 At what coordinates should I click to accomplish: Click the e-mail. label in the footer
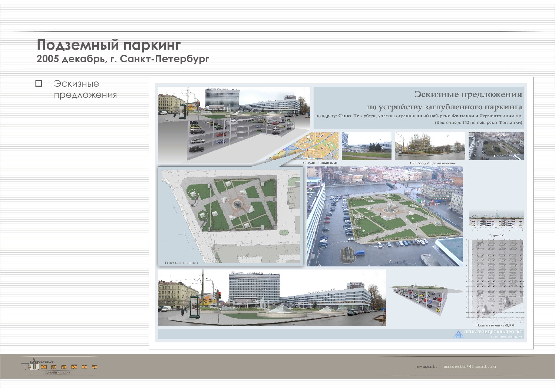[x=427, y=366]
